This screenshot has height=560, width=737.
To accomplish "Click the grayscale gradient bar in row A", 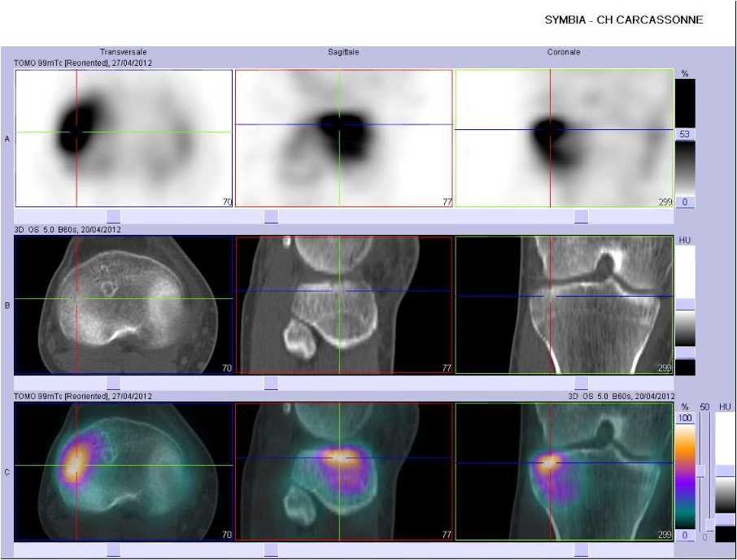I will 685,168.
